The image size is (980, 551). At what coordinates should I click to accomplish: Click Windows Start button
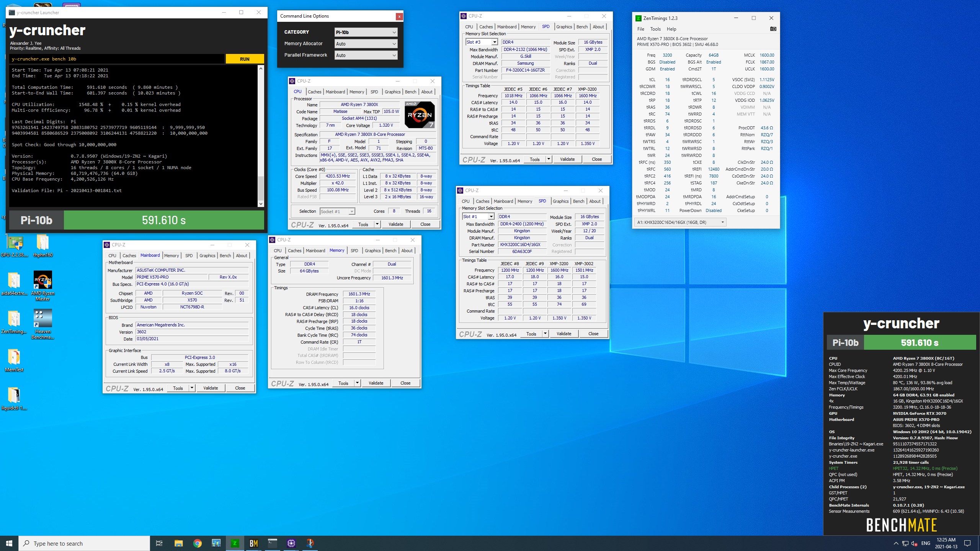coord(9,543)
